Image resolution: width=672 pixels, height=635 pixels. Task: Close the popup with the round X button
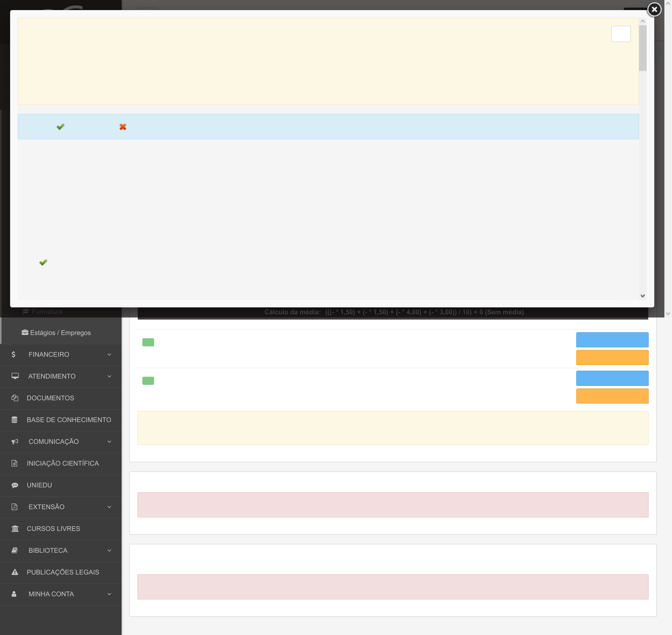[654, 9]
